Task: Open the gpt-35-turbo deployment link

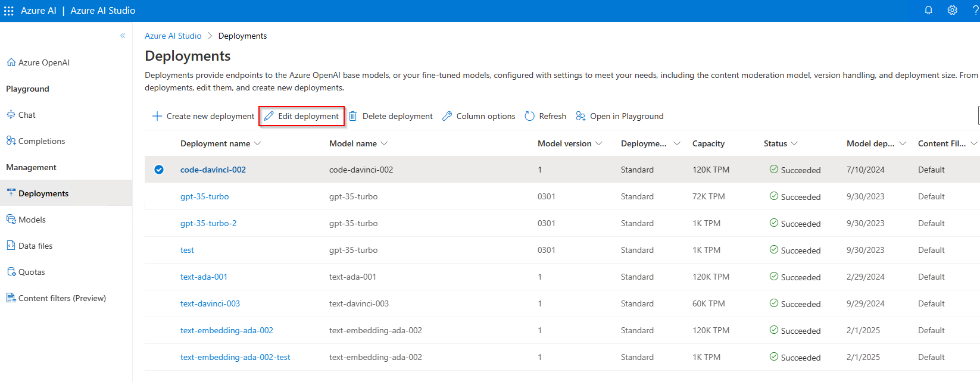Action: (204, 196)
